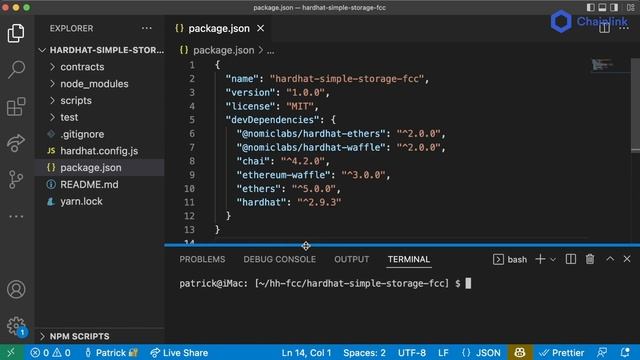Change encoding via UTF-8
Viewport: 640px width, 360px height.
(411, 353)
